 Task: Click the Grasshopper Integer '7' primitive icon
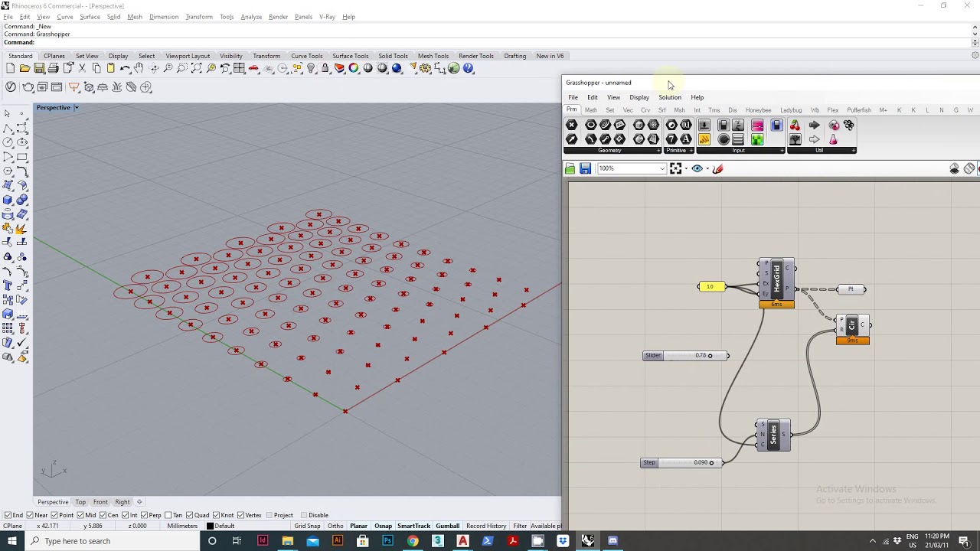pyautogui.click(x=671, y=139)
